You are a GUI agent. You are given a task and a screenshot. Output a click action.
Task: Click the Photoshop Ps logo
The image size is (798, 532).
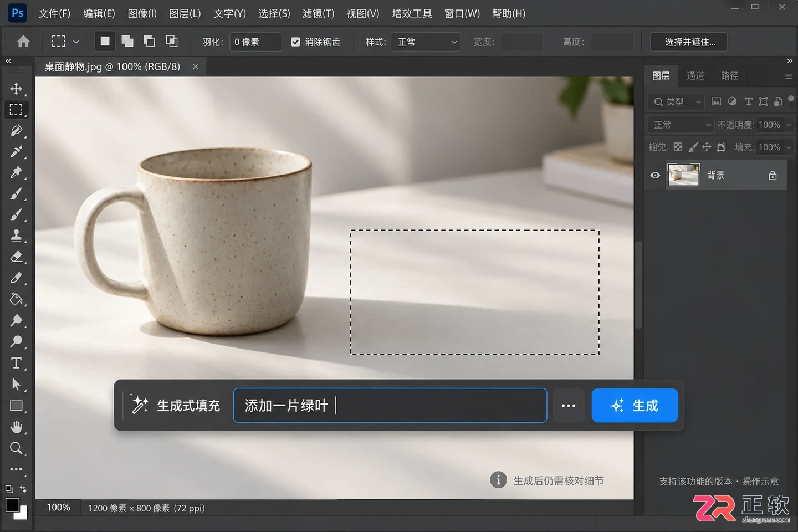coord(17,13)
